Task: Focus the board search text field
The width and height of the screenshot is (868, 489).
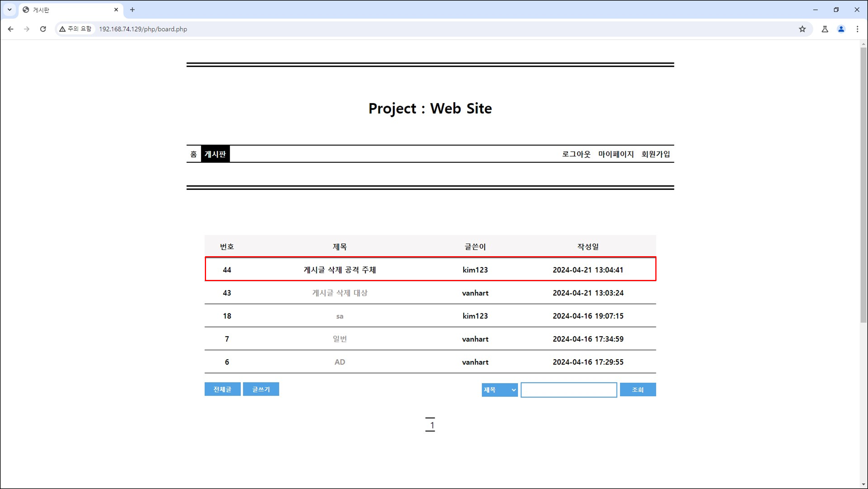Action: pyautogui.click(x=568, y=390)
